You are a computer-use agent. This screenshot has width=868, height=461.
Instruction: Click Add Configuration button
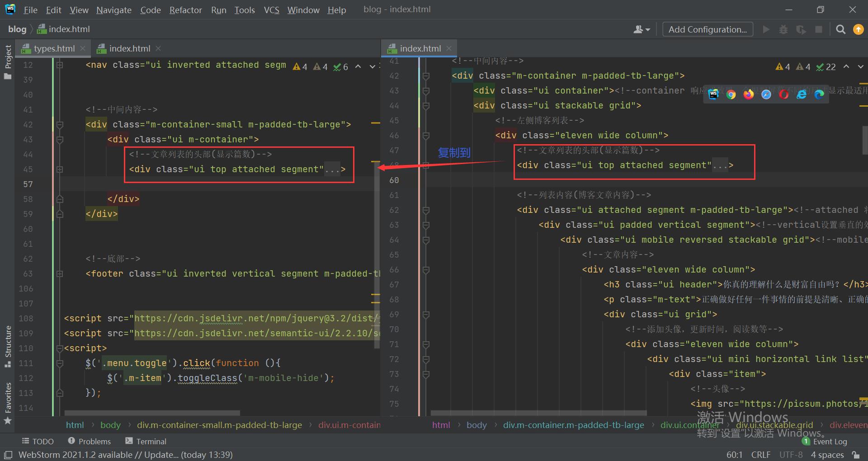coord(708,29)
